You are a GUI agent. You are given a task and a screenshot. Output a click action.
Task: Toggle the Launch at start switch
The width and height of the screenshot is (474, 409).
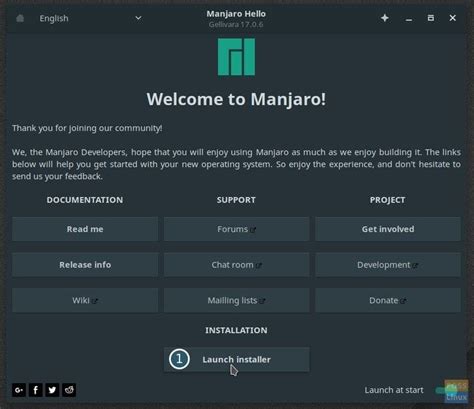tap(447, 390)
